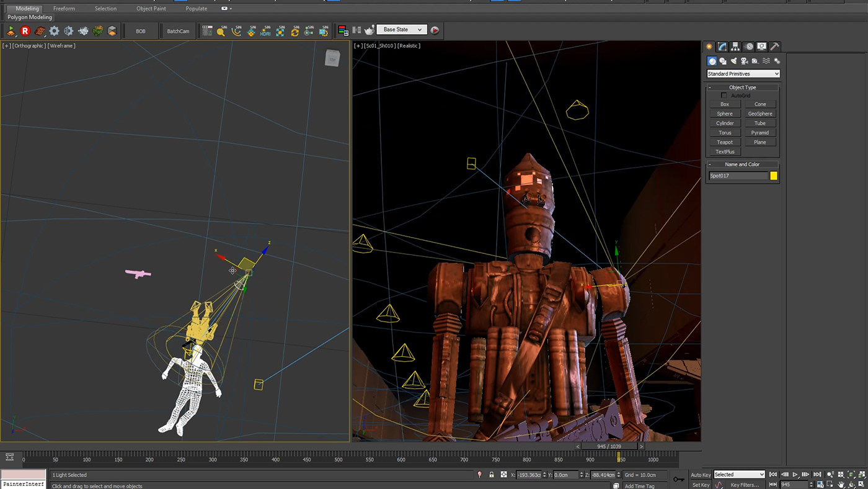Click the magnifier SiNi tool icon

coord(221,30)
